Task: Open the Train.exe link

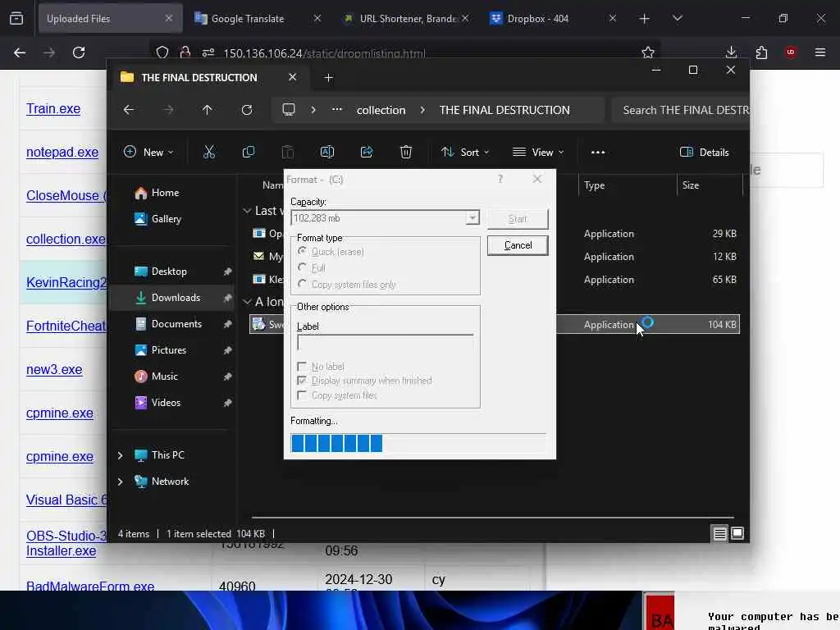Action: (53, 109)
